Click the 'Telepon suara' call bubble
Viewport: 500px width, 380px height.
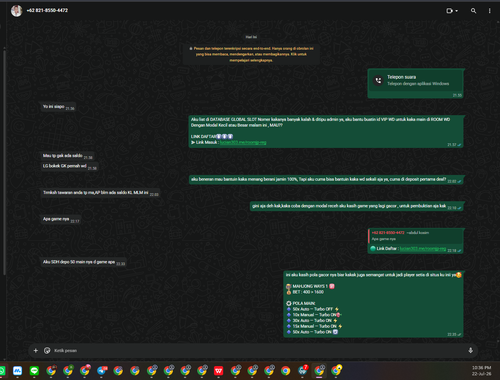coord(416,83)
